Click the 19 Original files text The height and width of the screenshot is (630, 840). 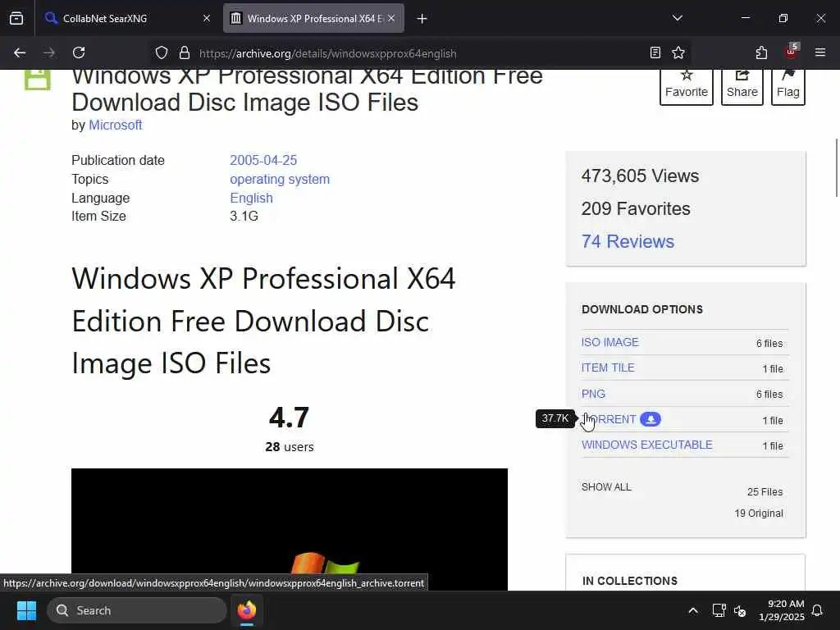[x=759, y=514]
